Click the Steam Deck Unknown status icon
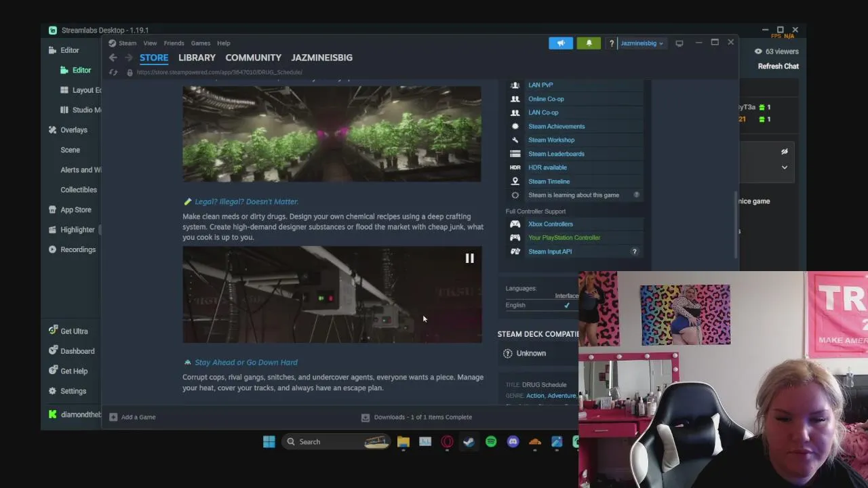The height and width of the screenshot is (488, 868). coord(507,353)
